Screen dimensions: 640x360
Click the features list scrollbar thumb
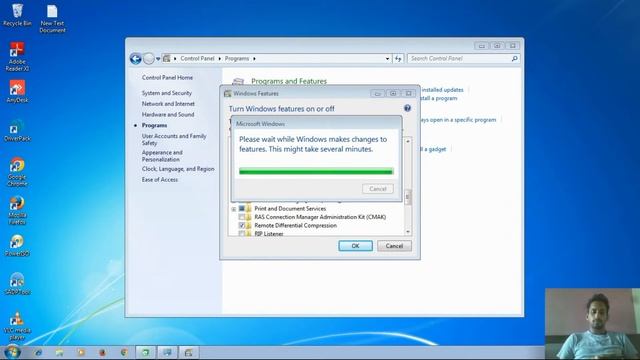(x=408, y=197)
